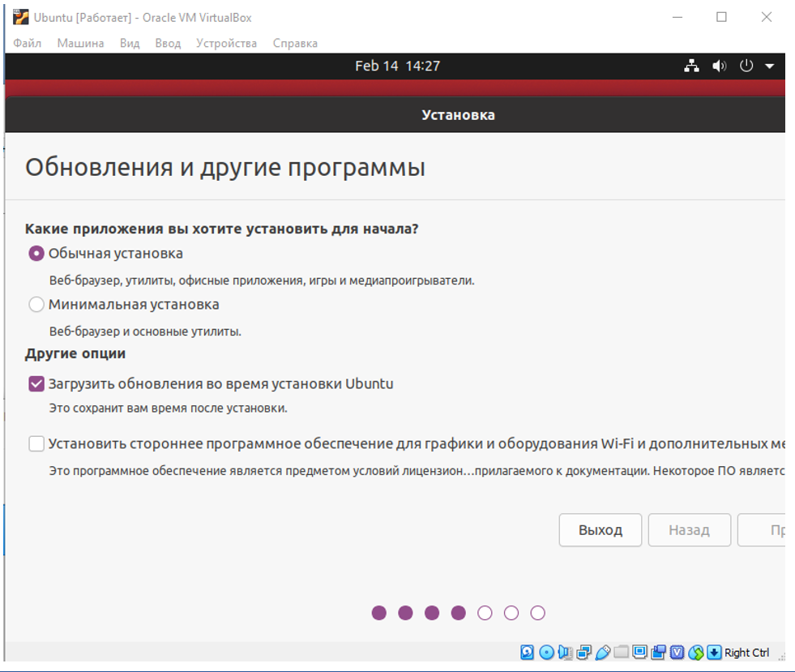Click the USB devices indicator icon
Screen dimensions: 795x672
click(x=603, y=653)
